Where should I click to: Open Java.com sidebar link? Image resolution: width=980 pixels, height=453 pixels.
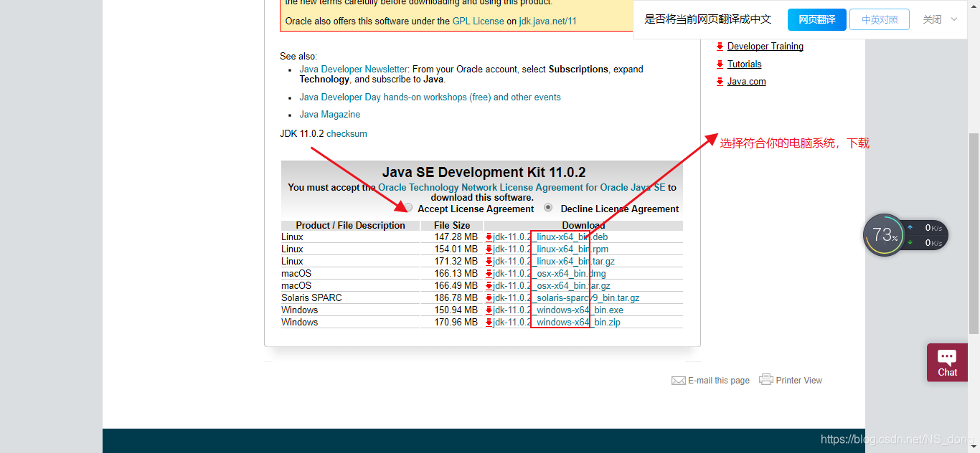point(747,82)
